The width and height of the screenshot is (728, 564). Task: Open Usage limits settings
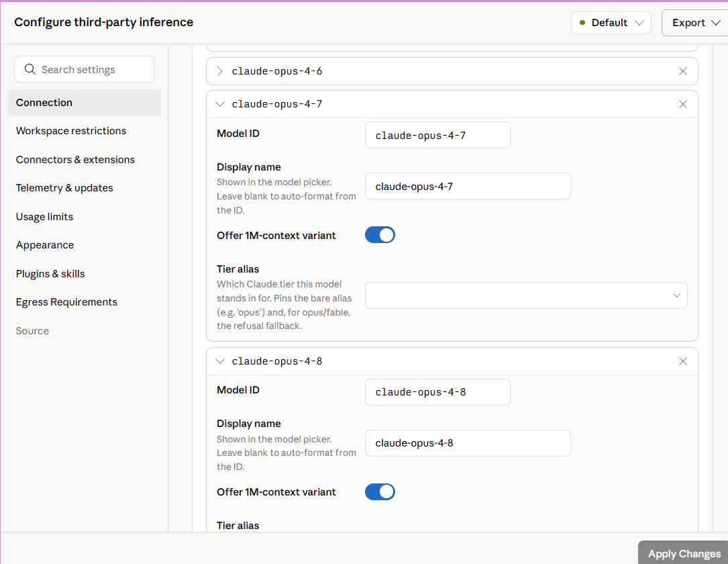point(44,217)
